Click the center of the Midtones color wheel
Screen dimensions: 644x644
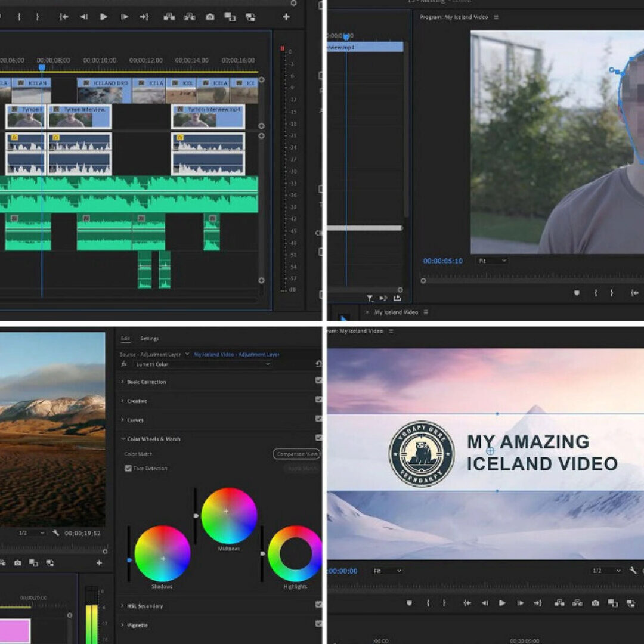click(229, 515)
